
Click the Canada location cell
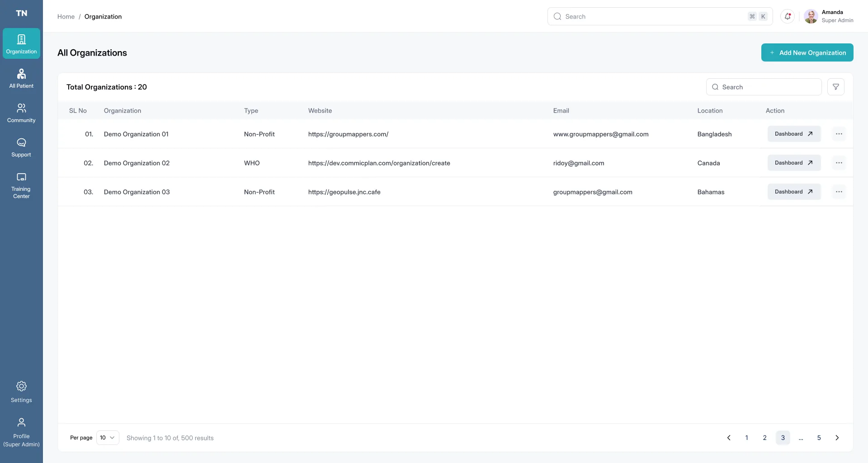709,163
